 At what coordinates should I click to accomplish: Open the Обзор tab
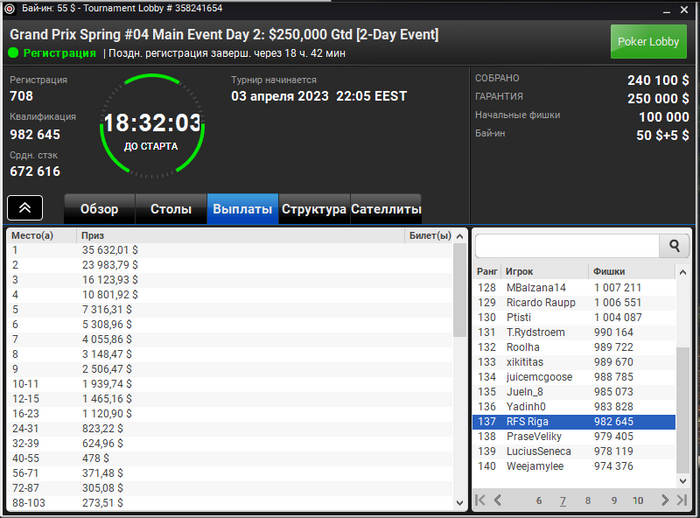pos(100,209)
